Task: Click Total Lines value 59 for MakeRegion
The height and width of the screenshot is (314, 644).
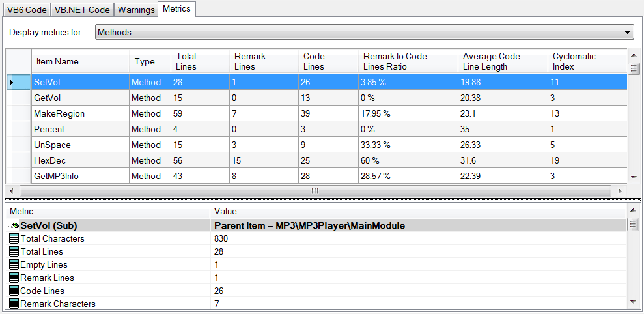Action: pos(200,113)
